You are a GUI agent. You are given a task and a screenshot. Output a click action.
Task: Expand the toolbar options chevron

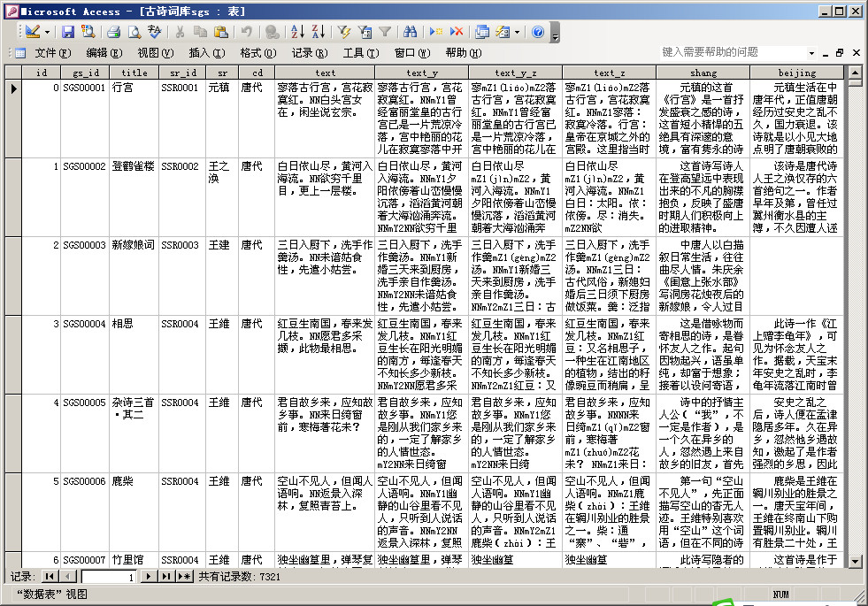(556, 32)
